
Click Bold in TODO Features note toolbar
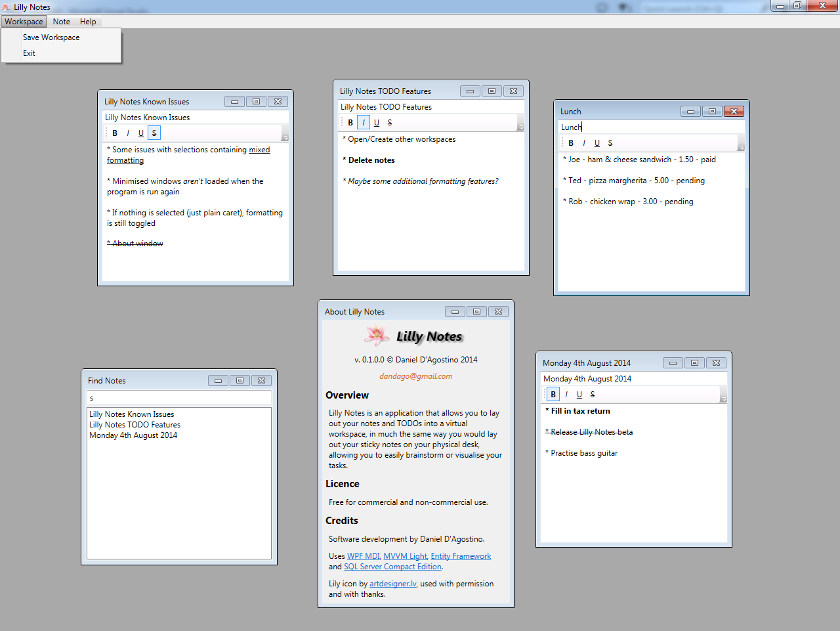350,123
